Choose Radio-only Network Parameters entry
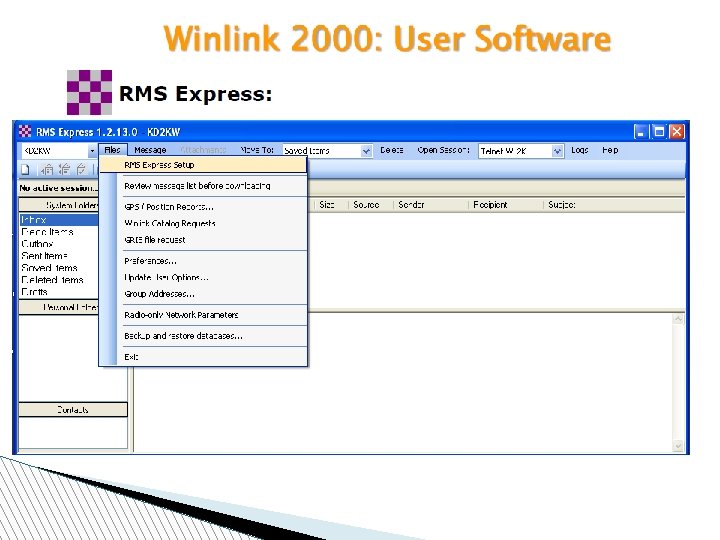Viewport: 720px width, 540px height. point(203,315)
